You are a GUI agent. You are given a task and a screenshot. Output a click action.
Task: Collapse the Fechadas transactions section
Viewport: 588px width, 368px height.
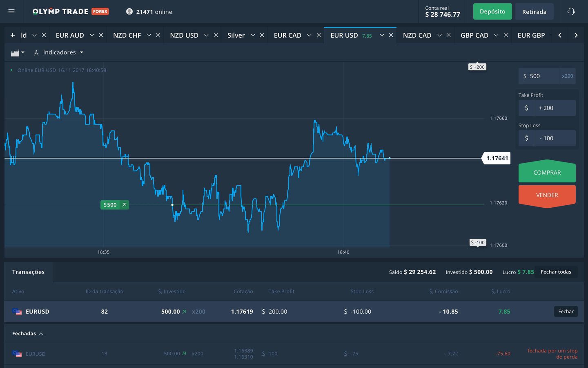tap(28, 334)
